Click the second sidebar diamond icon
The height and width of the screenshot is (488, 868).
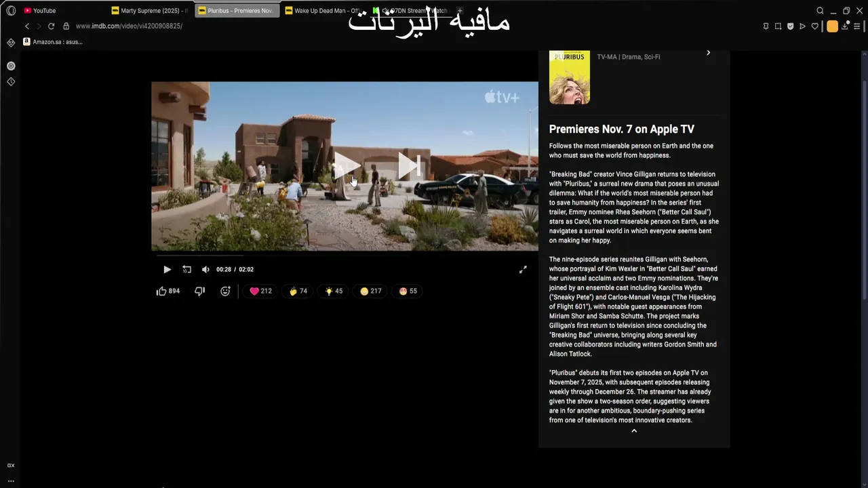click(x=11, y=81)
